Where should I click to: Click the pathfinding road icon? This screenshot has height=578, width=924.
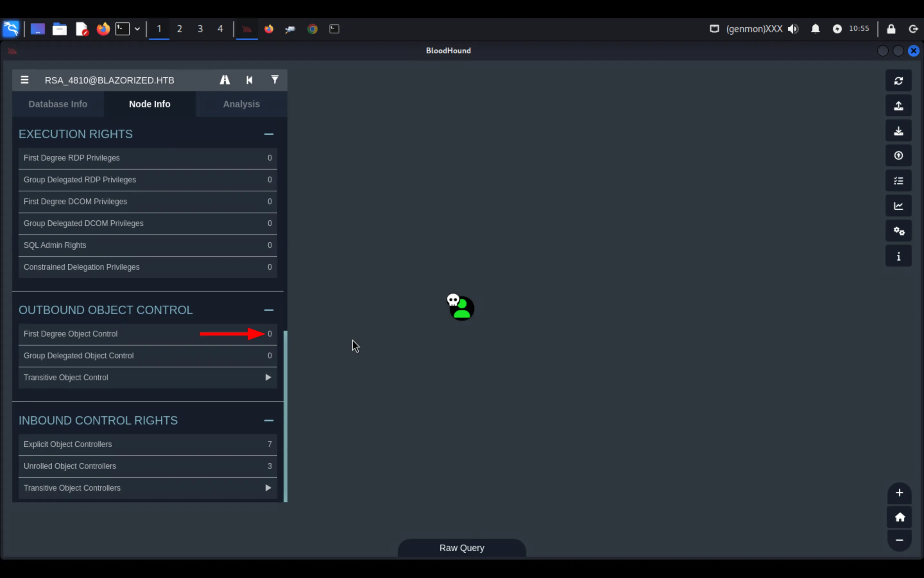pos(225,80)
